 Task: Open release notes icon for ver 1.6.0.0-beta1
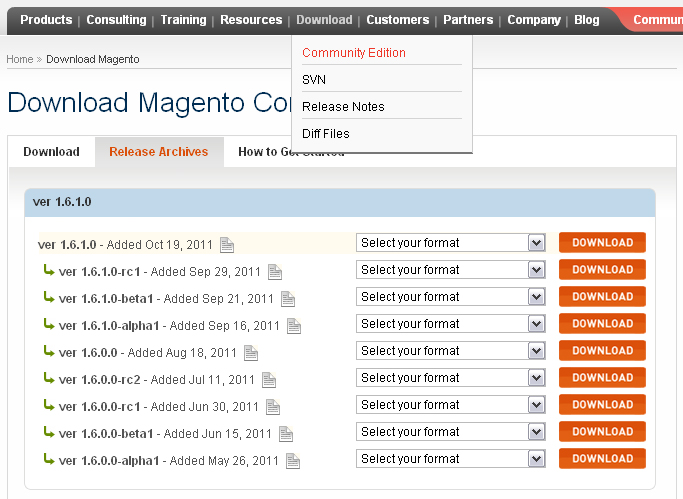286,434
